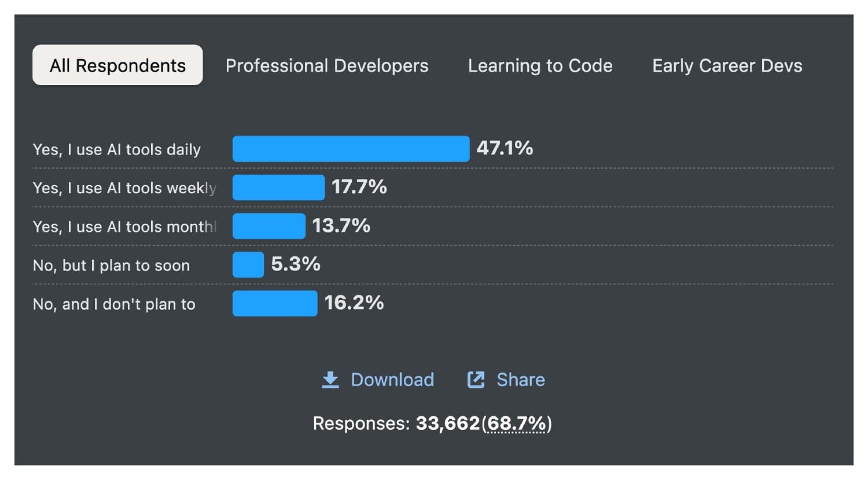The image size is (868, 488).
Task: Click the underlined 68.7% response rate
Action: pos(517,424)
